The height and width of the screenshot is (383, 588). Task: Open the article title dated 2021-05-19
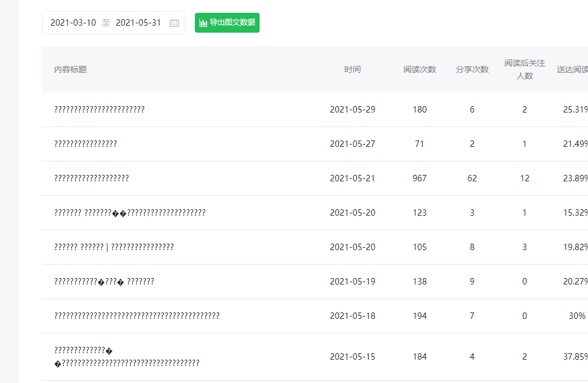[104, 282]
